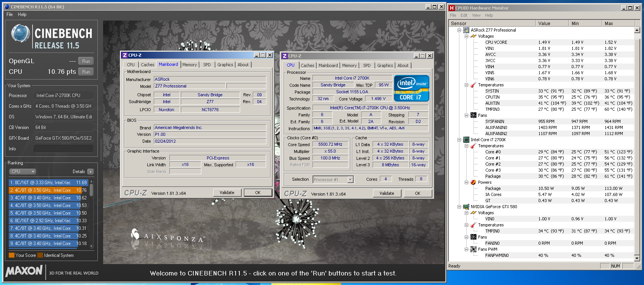644x285 pixels.
Task: Click the Details arrow icon in Ranking
Action: coord(90,172)
